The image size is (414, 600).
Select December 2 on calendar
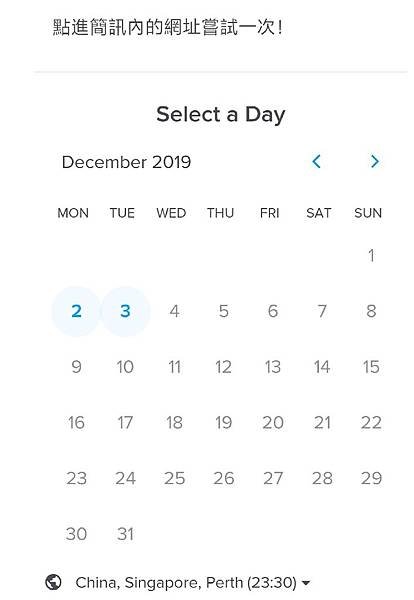click(x=76, y=311)
